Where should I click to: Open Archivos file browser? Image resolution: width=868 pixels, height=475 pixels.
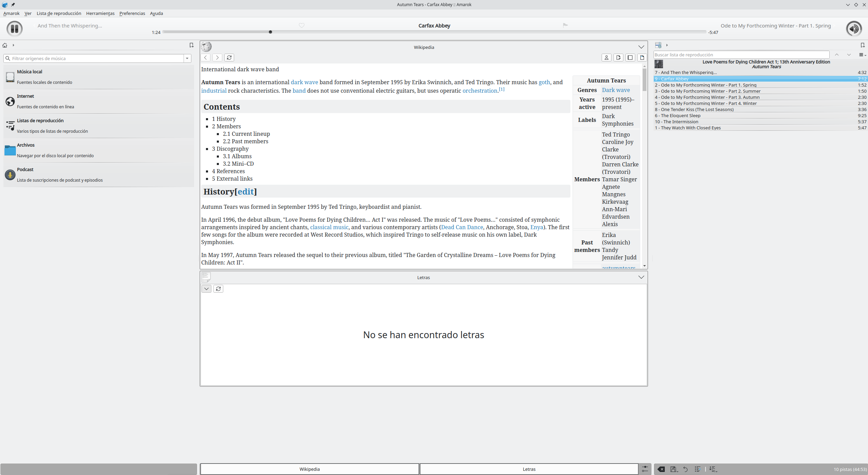(98, 150)
